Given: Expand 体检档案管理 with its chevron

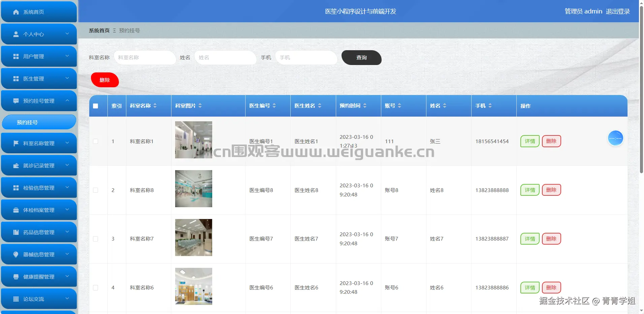Looking at the screenshot, I should click(x=67, y=210).
